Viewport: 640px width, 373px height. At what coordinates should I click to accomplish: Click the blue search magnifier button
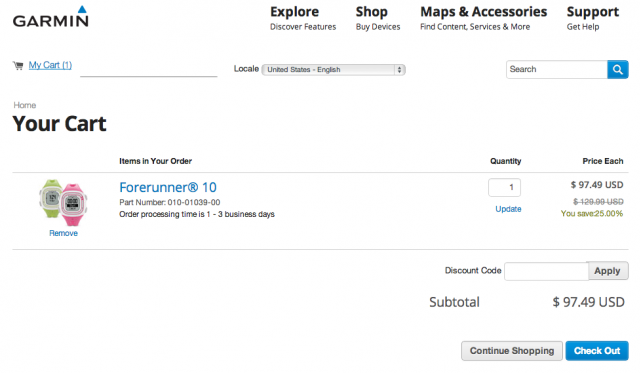pos(618,69)
